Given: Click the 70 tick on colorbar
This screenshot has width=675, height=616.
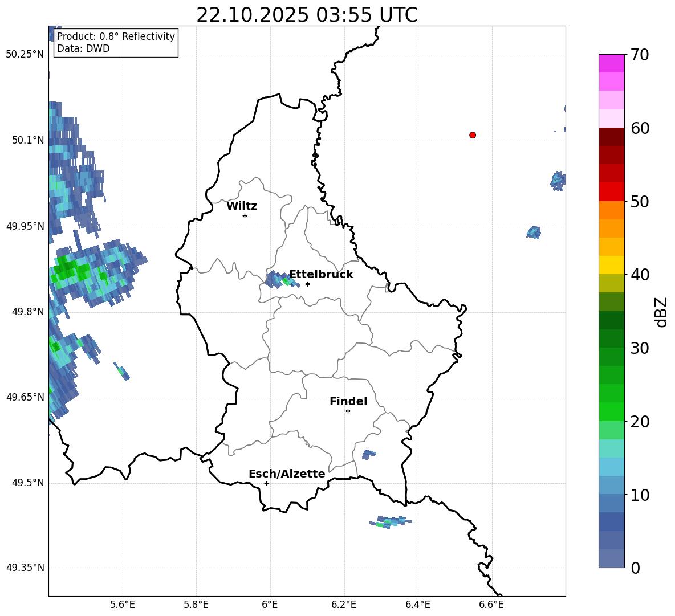Looking at the screenshot, I should [x=640, y=55].
